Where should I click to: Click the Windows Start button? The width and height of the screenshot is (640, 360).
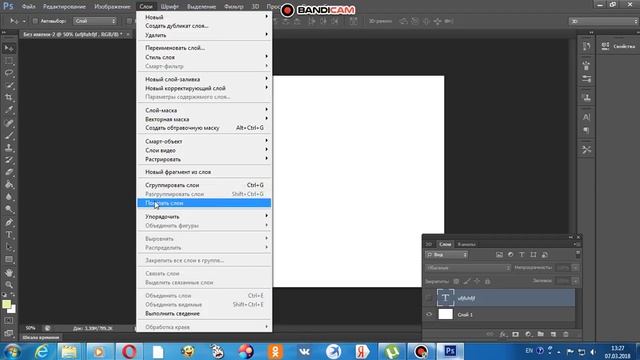(x=12, y=351)
